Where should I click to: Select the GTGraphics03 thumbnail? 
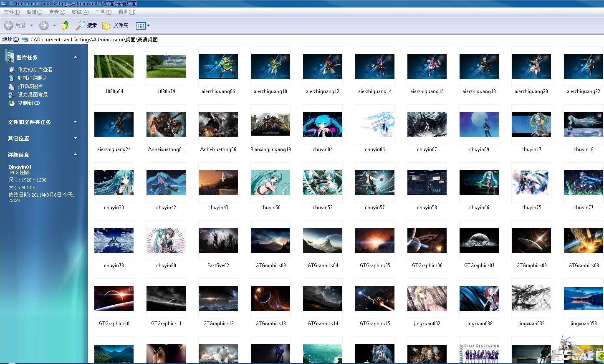pos(270,240)
